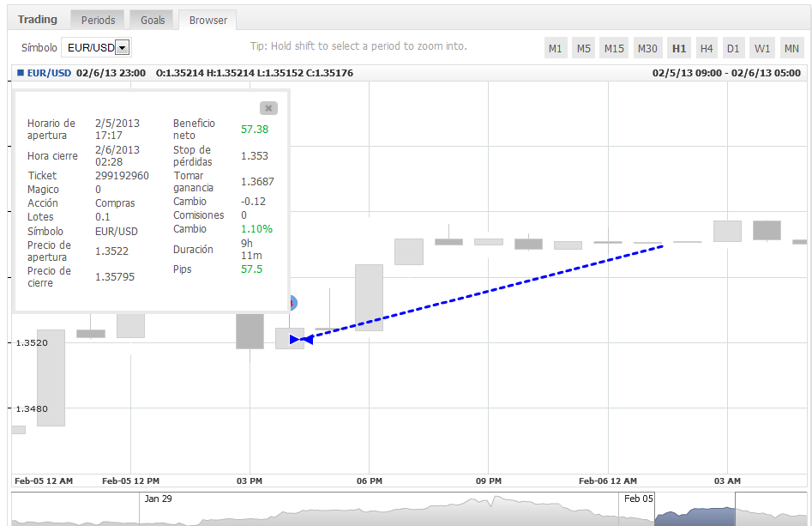The width and height of the screenshot is (812, 526).
Task: Click the 1.3480 price axis label
Action: [32, 408]
